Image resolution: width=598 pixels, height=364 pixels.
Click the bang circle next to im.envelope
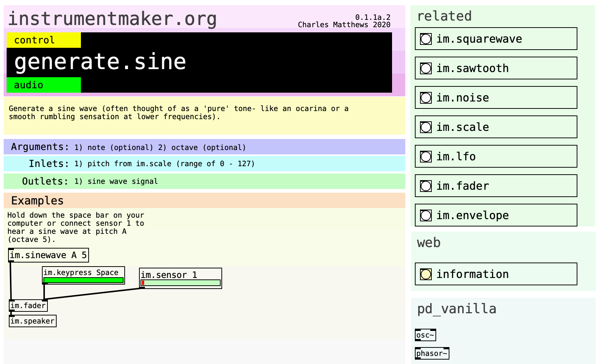[426, 215]
